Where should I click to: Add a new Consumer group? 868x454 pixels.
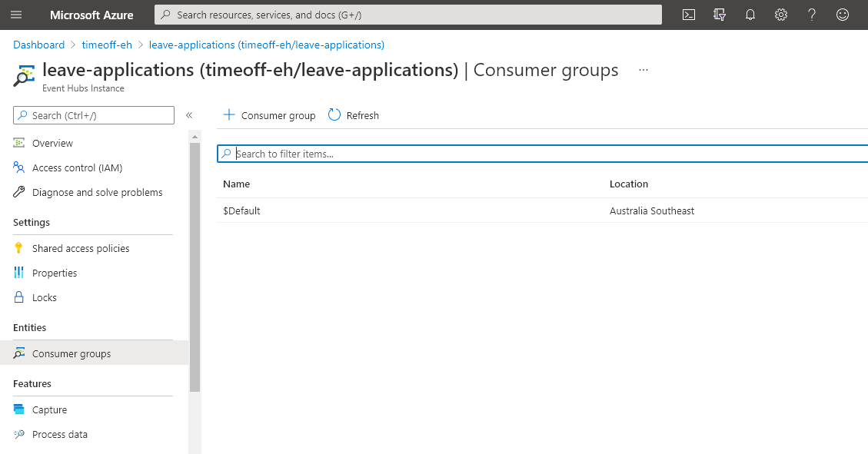[269, 115]
